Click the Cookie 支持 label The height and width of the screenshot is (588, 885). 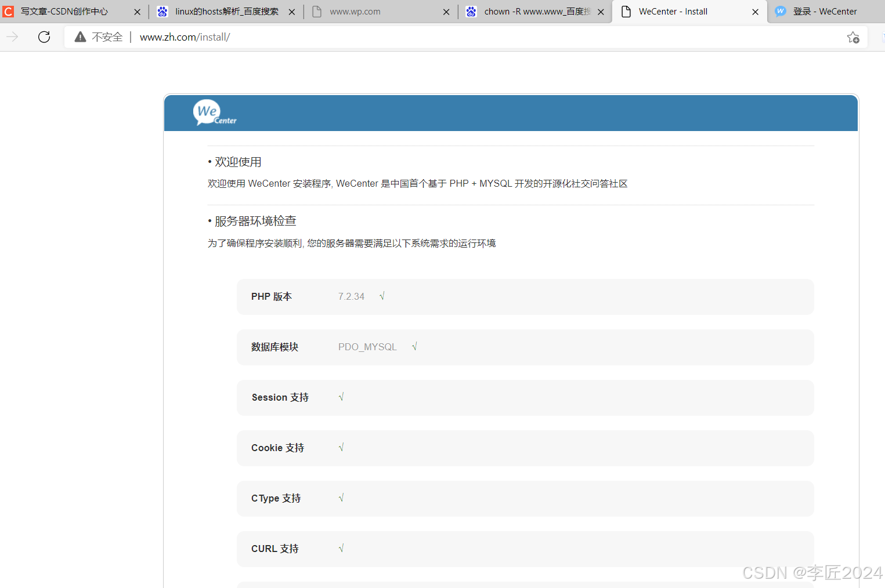click(277, 448)
